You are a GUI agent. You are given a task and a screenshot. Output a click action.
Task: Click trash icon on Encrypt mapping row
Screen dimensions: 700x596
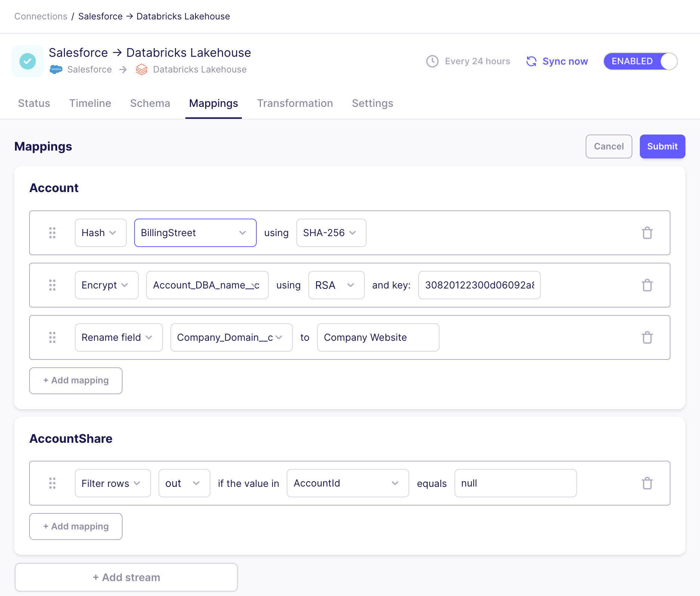pyautogui.click(x=647, y=285)
